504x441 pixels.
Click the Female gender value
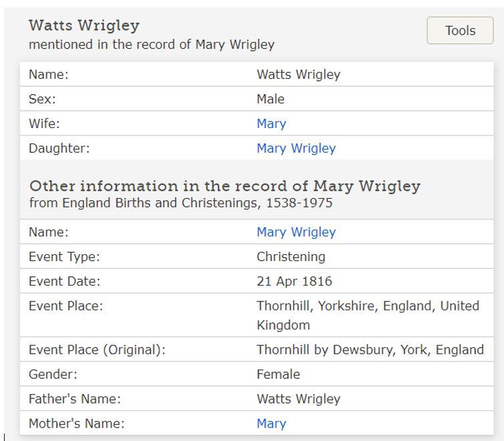278,374
